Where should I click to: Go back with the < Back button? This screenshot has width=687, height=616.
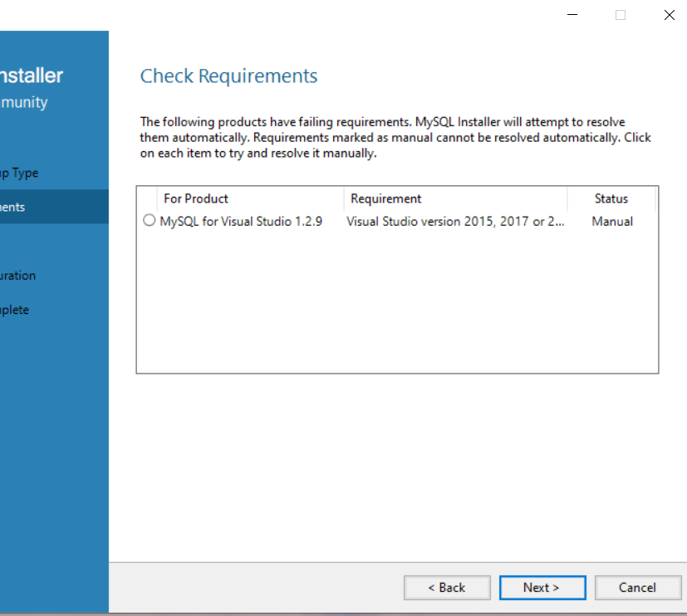point(447,588)
